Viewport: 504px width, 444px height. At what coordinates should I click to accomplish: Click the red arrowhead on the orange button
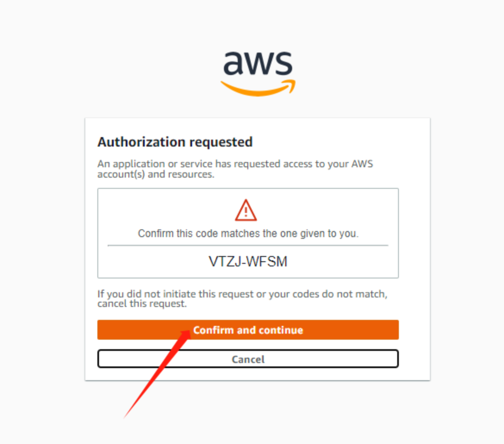pyautogui.click(x=185, y=335)
